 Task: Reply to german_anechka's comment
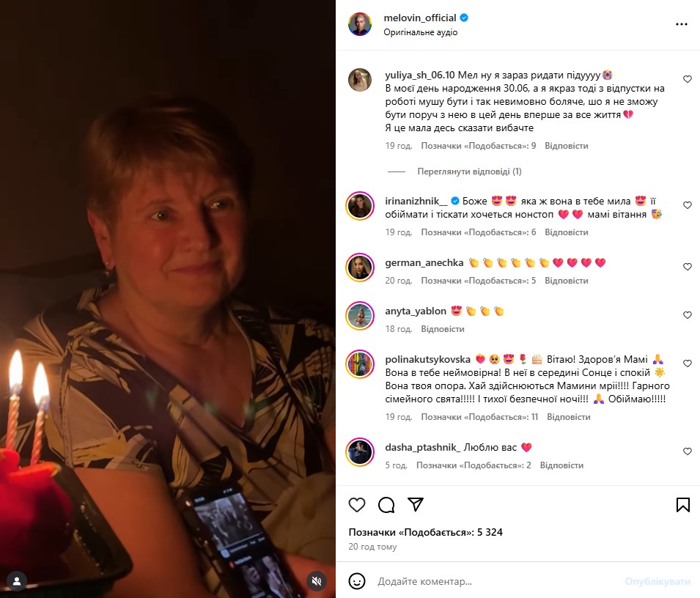pyautogui.click(x=566, y=281)
